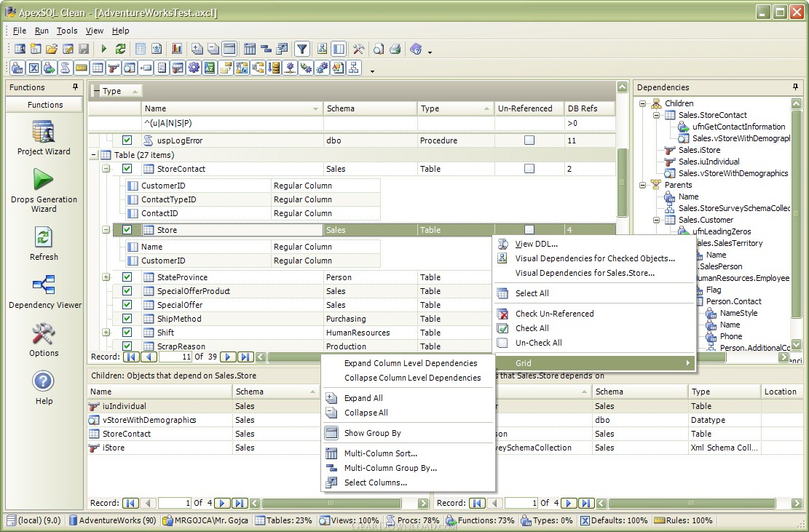Uncheck the uspLogError row checkbox

tap(127, 140)
